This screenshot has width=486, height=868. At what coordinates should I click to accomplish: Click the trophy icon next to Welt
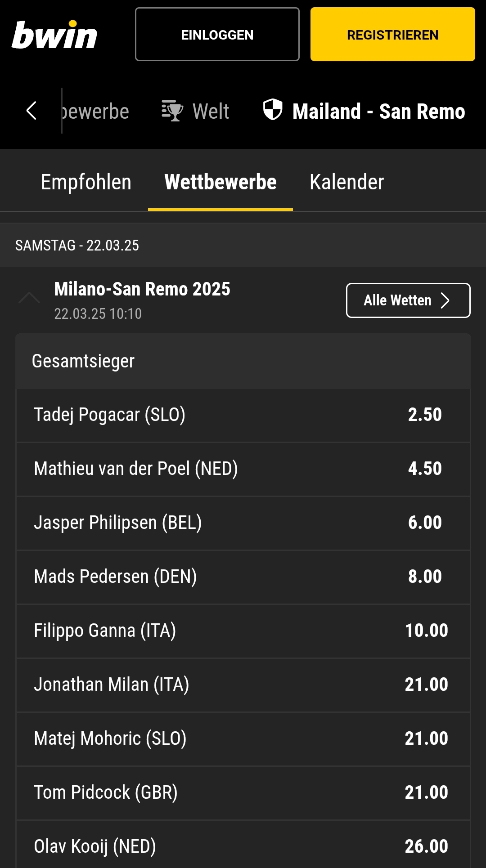tap(172, 111)
